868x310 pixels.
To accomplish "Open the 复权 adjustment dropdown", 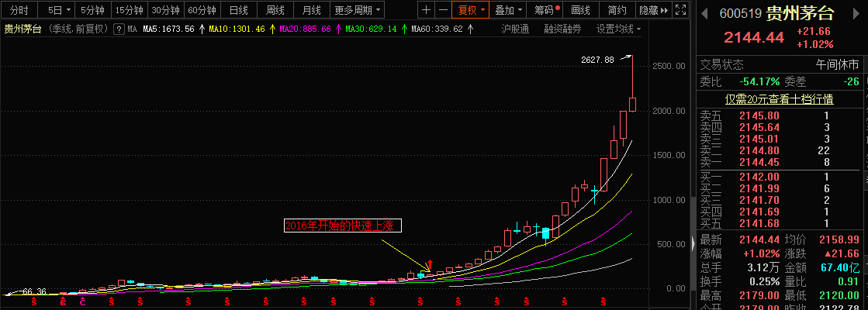I will [472, 10].
